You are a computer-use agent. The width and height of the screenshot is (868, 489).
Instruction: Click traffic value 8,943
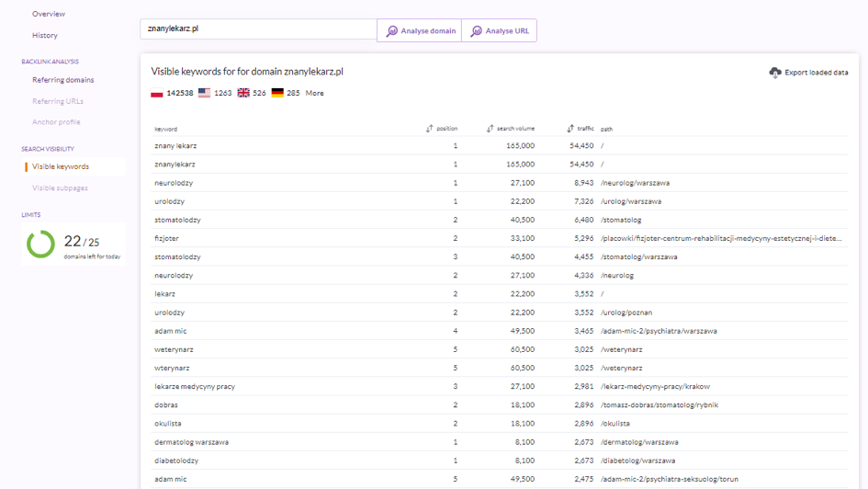(583, 183)
